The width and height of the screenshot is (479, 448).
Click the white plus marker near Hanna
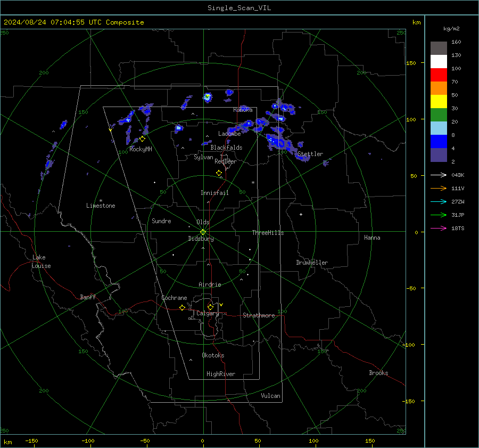click(x=301, y=214)
